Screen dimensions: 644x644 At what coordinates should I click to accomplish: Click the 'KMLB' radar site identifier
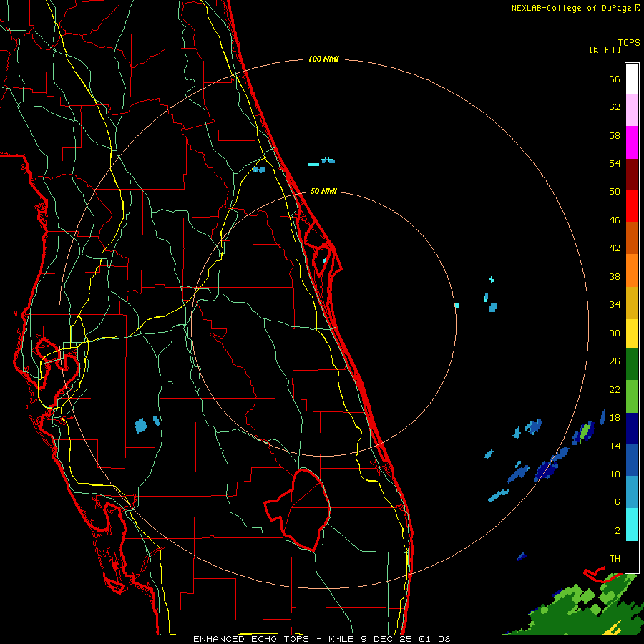pos(343,639)
